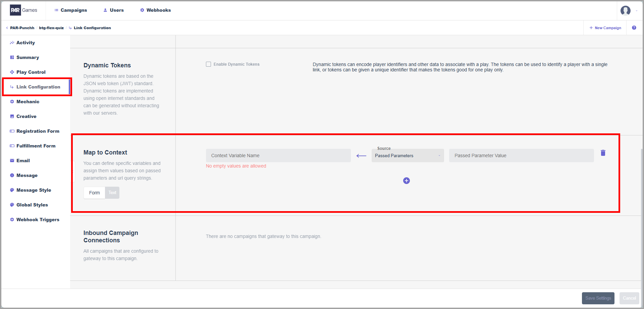Click the Webhook Triggers gear icon
The width and height of the screenshot is (644, 309).
point(12,220)
